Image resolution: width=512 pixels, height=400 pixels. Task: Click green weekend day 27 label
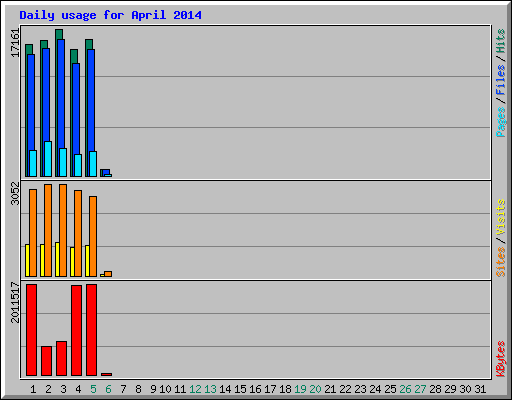[420, 389]
